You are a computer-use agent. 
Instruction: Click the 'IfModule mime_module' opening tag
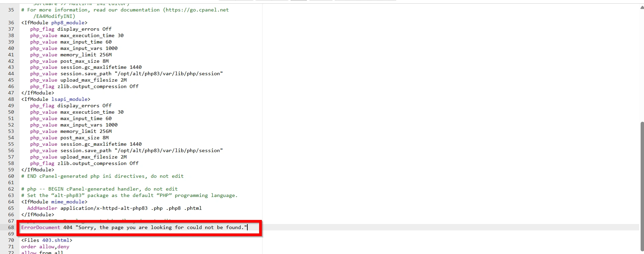pyautogui.click(x=54, y=202)
